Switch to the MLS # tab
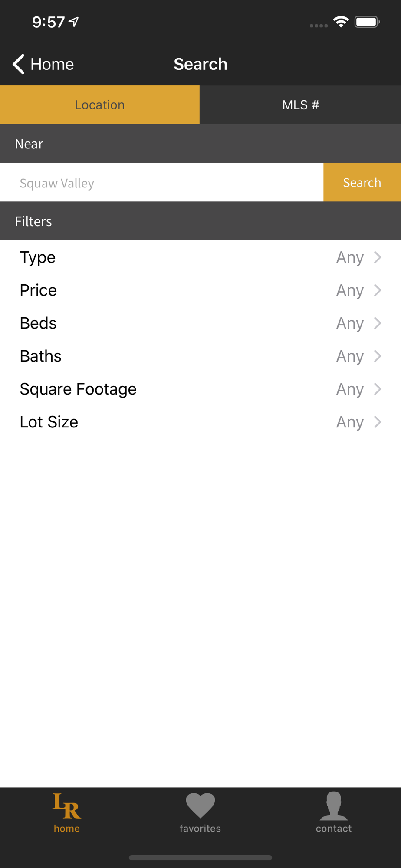 (x=300, y=105)
